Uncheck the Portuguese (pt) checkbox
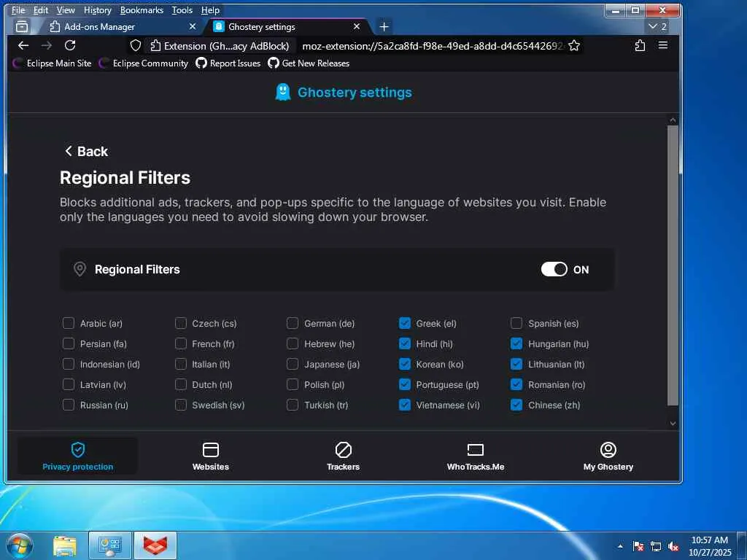Viewport: 747px width, 560px height. click(404, 385)
